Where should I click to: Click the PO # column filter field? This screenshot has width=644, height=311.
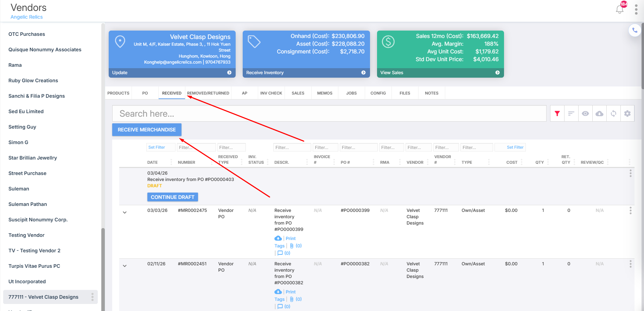(x=358, y=147)
